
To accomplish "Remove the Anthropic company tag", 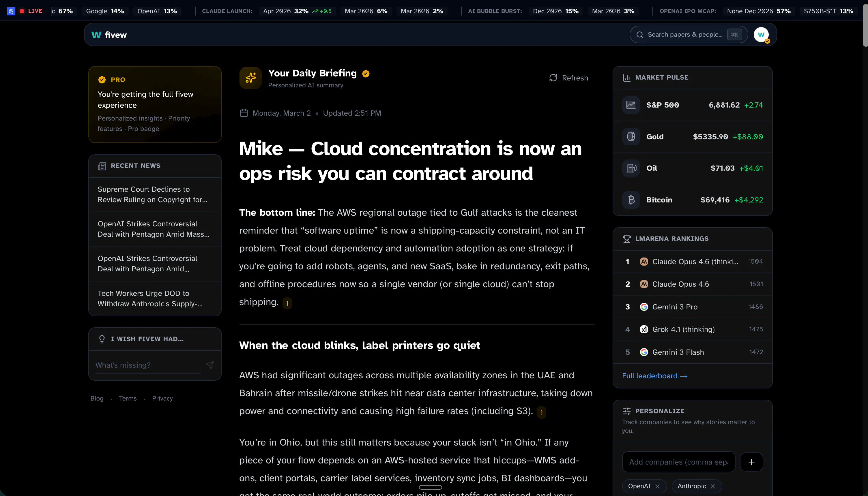I will pyautogui.click(x=712, y=486).
